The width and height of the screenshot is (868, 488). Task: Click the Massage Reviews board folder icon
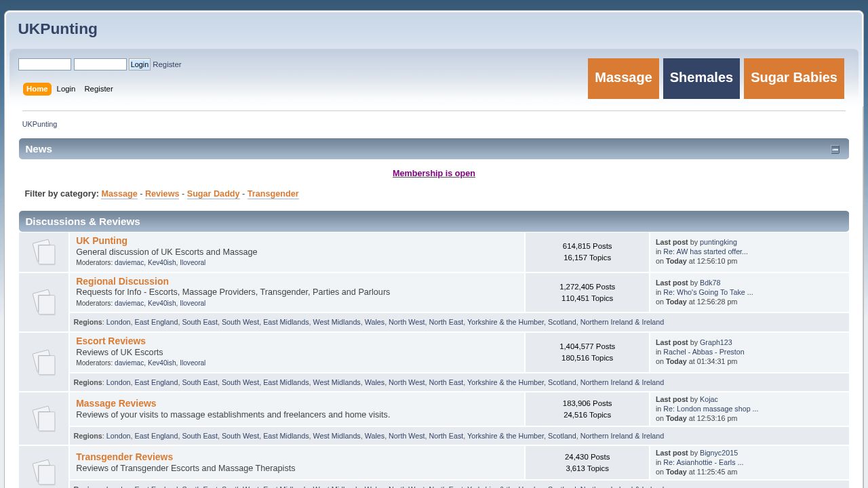44,418
